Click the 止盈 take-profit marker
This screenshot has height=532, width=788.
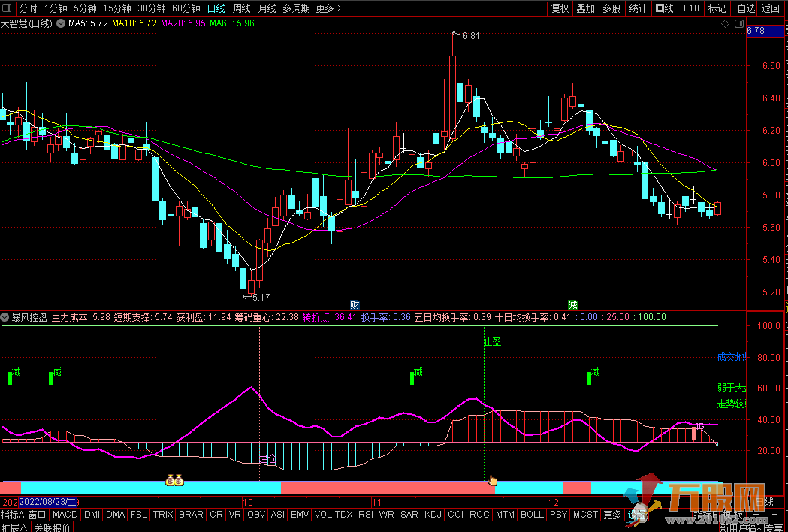(493, 342)
